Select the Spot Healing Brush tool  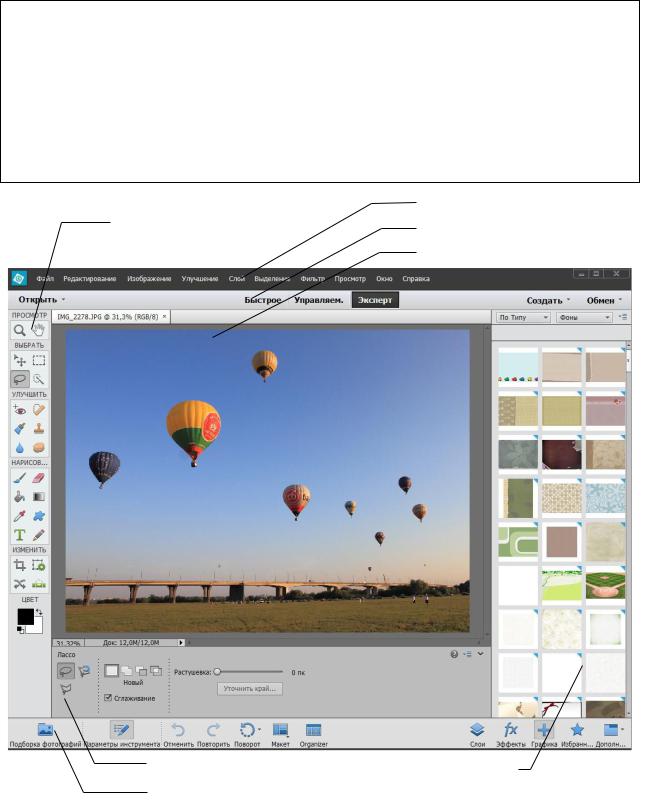[39, 410]
